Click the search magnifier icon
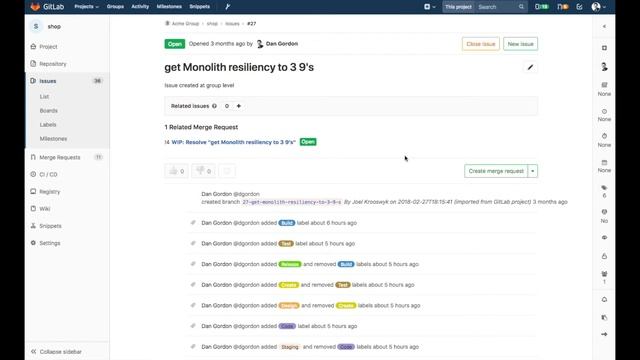 pos(521,7)
